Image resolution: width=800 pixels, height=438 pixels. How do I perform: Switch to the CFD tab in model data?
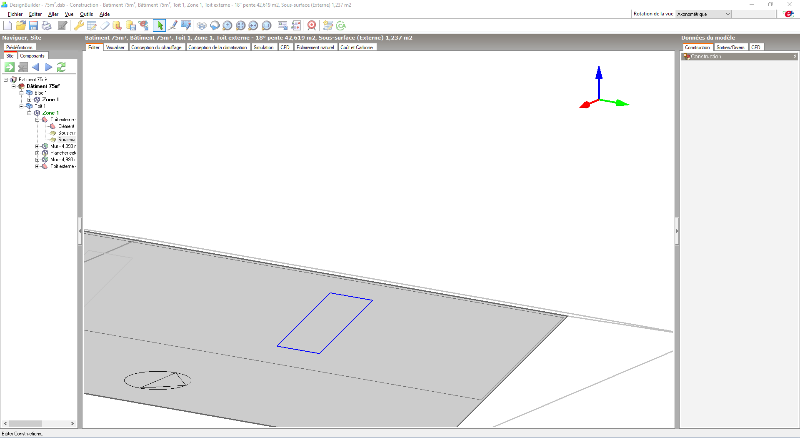(x=756, y=47)
